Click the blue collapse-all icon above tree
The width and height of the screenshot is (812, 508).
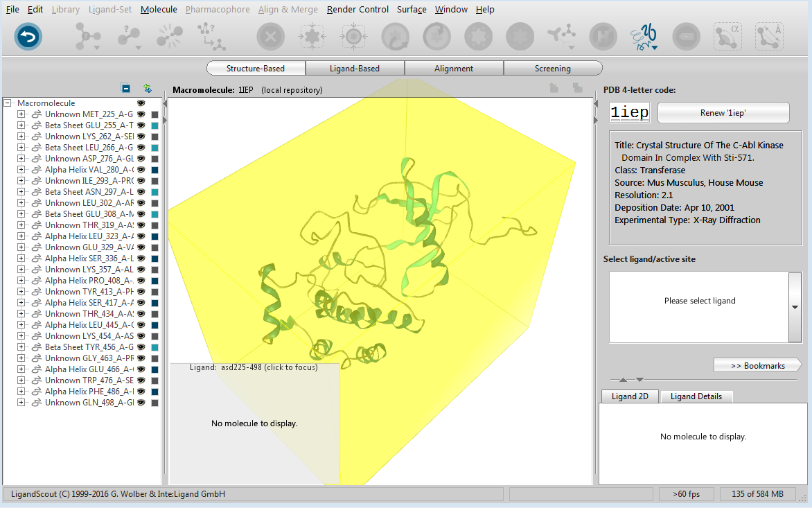(126, 89)
